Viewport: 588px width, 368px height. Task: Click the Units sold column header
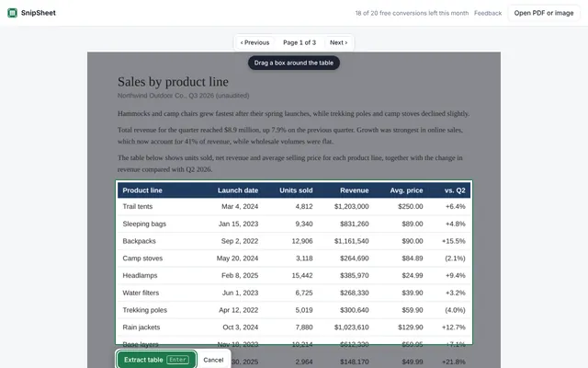pyautogui.click(x=296, y=190)
